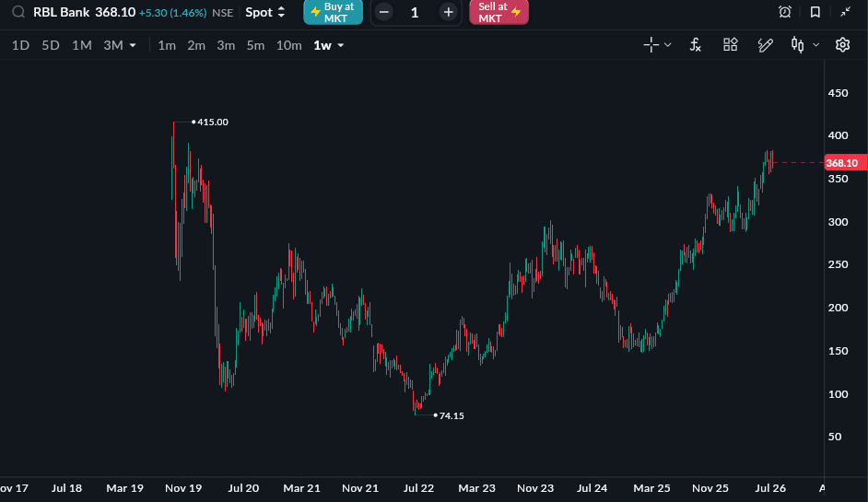868x502 pixels.
Task: Select the candlestick chart type icon
Action: click(x=798, y=45)
